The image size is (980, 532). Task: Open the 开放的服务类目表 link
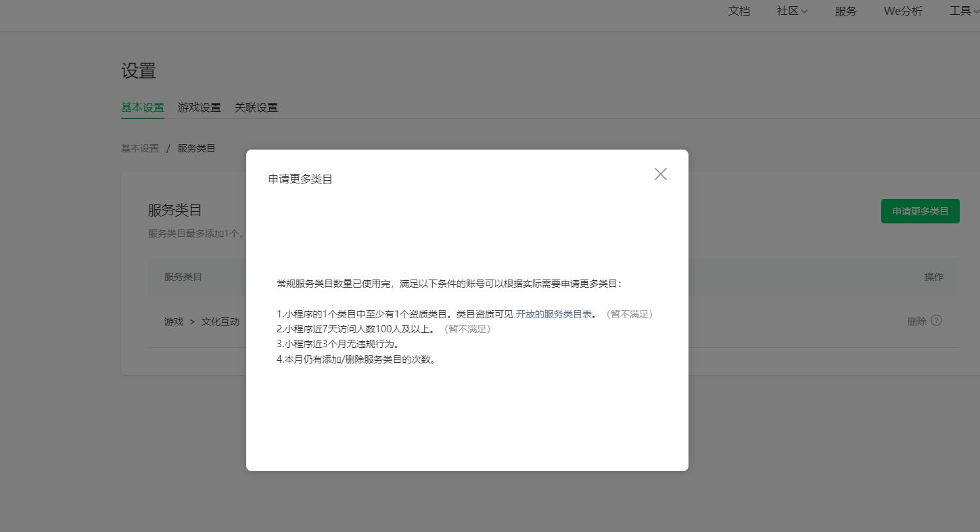click(554, 314)
